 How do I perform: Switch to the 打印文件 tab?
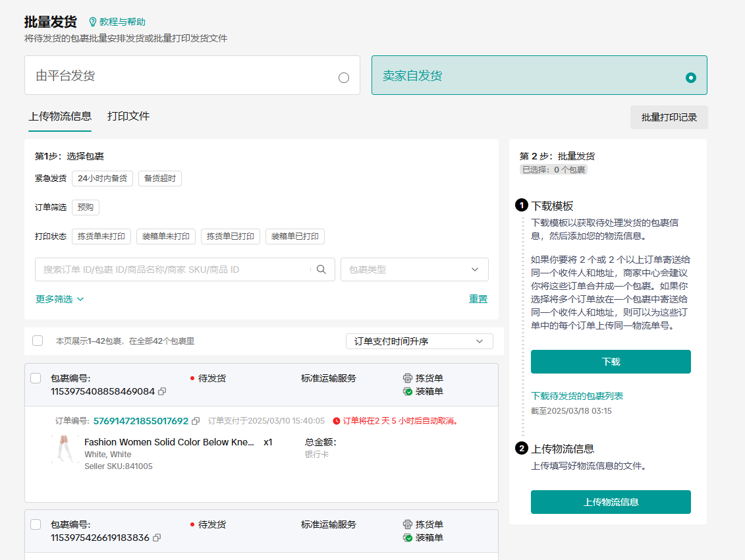128,117
